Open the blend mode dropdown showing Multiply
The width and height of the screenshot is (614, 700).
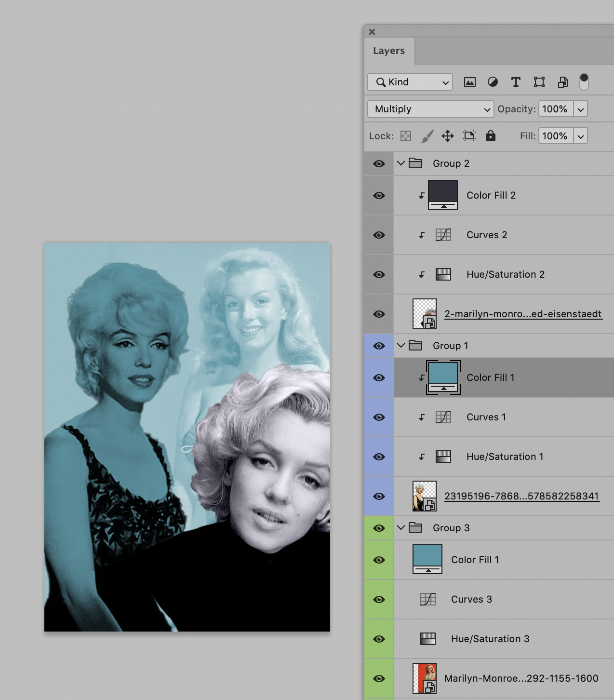coord(430,109)
